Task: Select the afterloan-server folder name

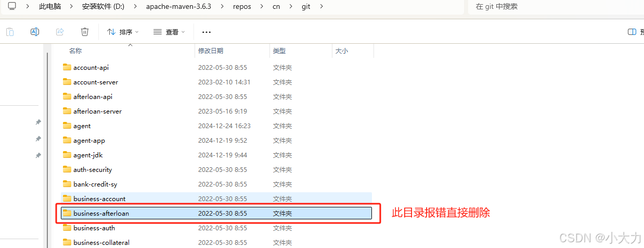Action: point(98,111)
